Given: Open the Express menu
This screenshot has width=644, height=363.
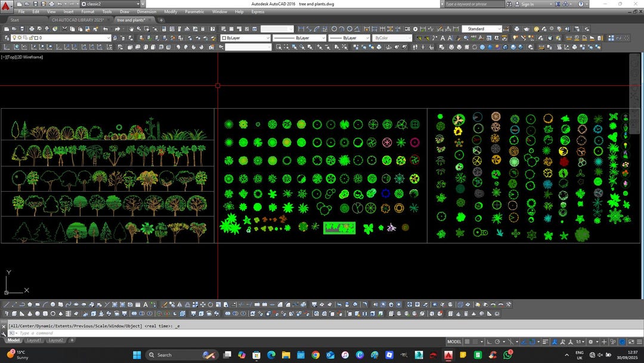Looking at the screenshot, I should (258, 11).
